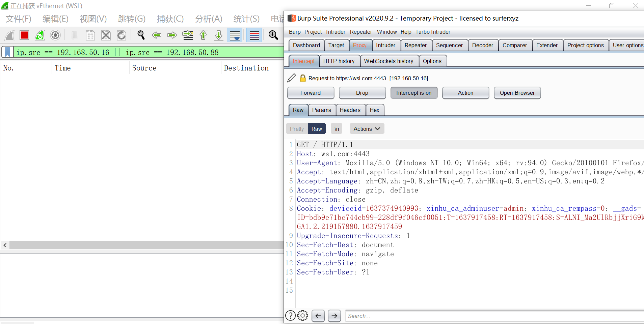Toggle Intercept is on button
644x324 pixels.
pyautogui.click(x=414, y=93)
